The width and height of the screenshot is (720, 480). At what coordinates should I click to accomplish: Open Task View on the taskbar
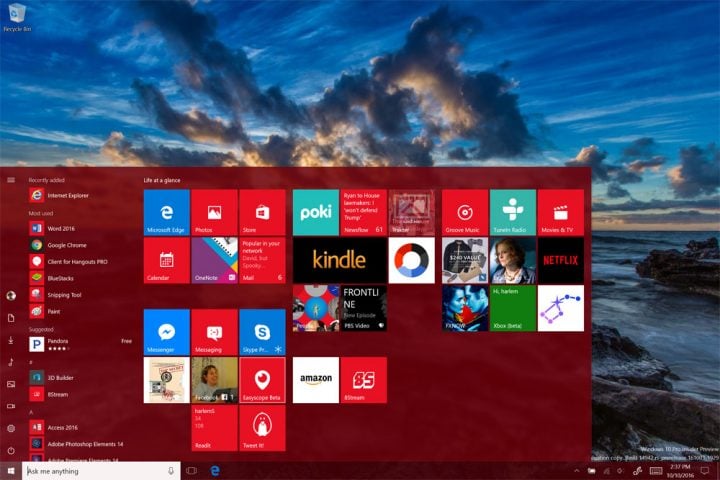pos(192,471)
